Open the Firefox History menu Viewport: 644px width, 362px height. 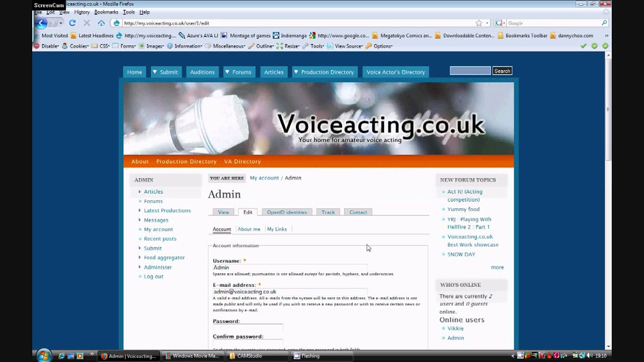[82, 12]
